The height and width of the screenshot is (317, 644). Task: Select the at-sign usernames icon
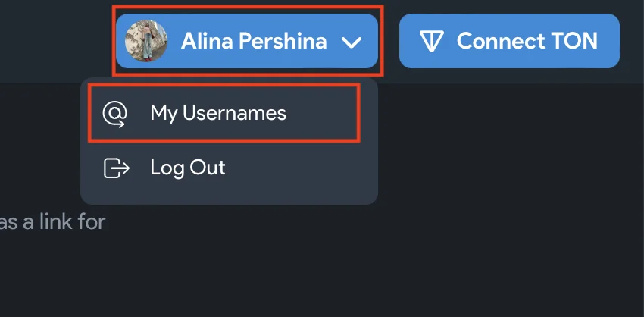click(x=115, y=114)
